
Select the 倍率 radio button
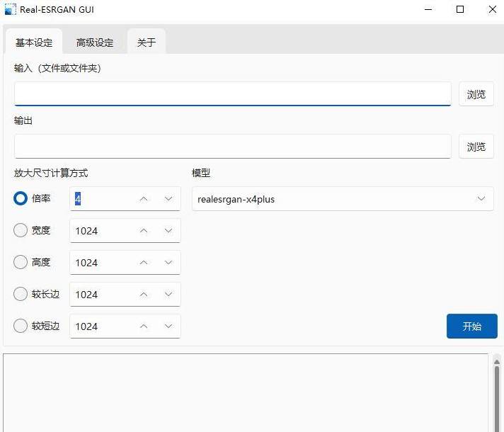tap(21, 198)
